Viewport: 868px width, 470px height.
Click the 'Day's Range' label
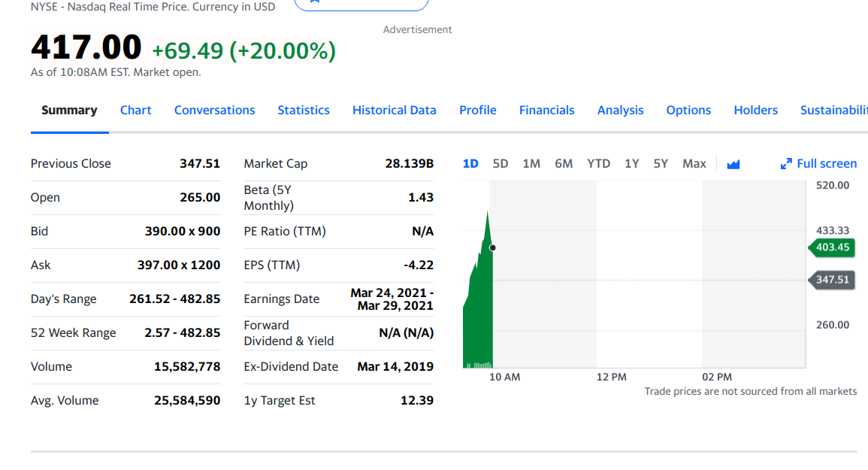point(64,299)
